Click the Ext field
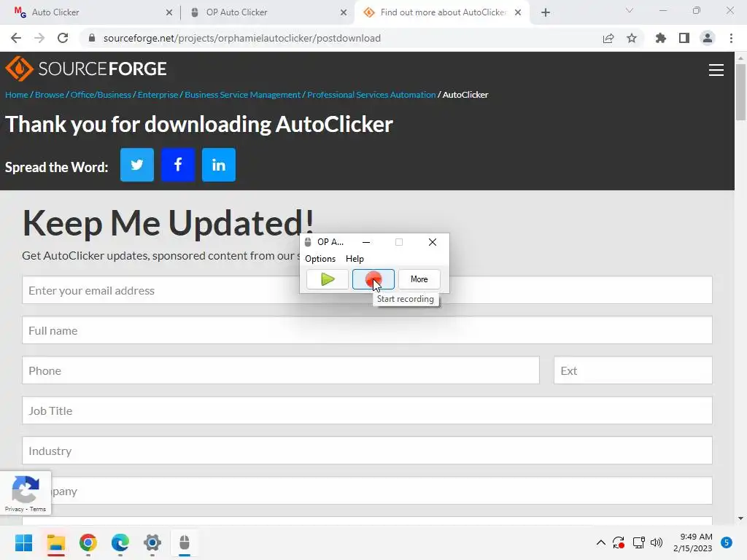The height and width of the screenshot is (560, 747). 633,370
